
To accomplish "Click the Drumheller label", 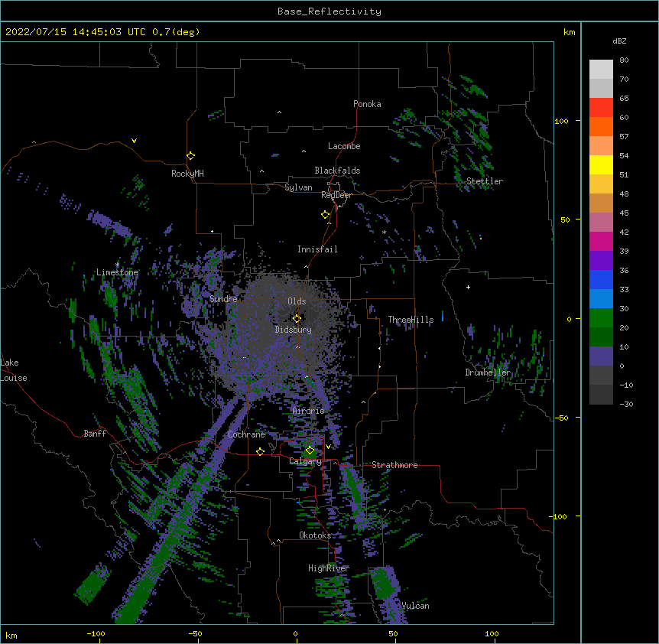I will (488, 372).
